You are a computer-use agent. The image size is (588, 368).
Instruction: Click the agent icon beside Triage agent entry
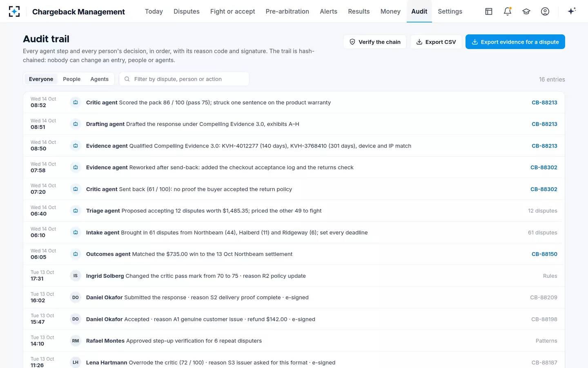76,211
